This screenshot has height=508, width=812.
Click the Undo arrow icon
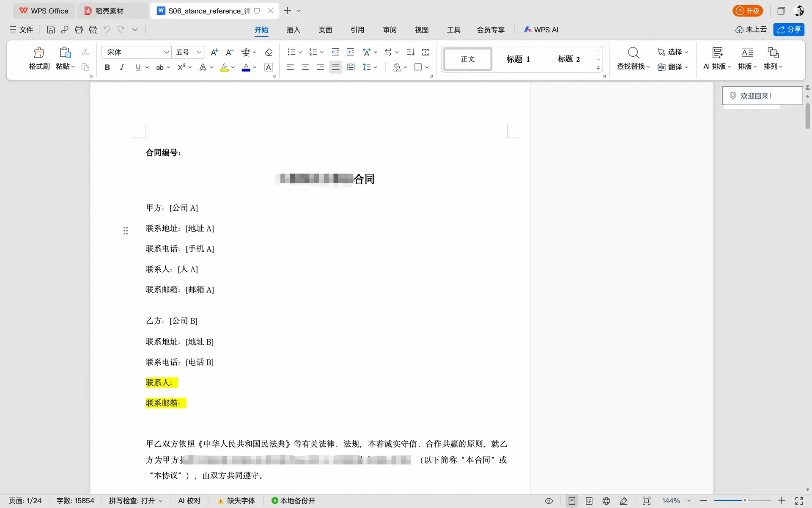pos(107,30)
